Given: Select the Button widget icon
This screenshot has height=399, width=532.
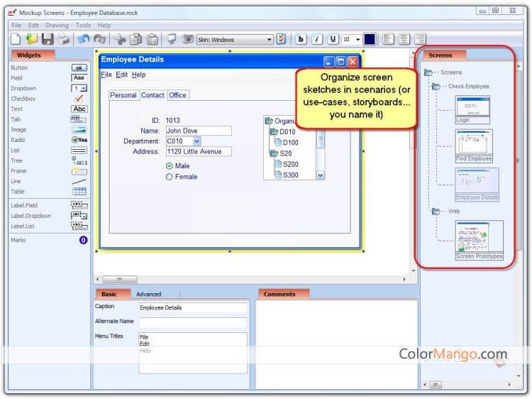Looking at the screenshot, I should click(79, 67).
